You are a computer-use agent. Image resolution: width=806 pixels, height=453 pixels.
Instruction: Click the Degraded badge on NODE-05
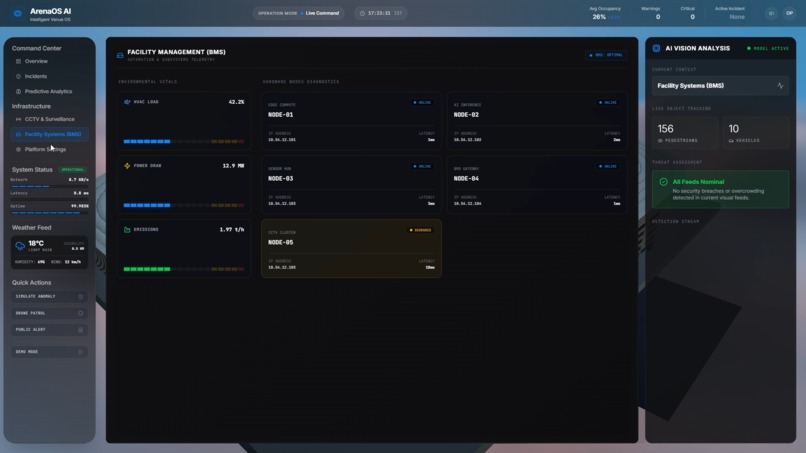click(x=421, y=230)
